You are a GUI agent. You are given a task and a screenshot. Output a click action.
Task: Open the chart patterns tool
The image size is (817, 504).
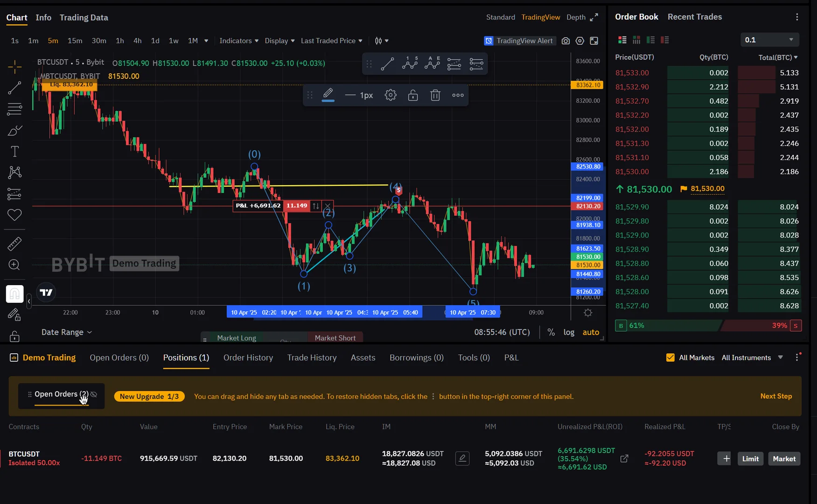tap(14, 173)
